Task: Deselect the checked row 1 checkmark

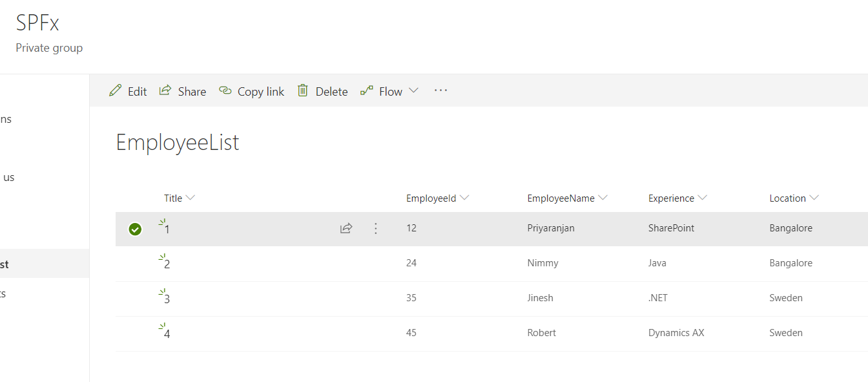Action: (x=135, y=229)
